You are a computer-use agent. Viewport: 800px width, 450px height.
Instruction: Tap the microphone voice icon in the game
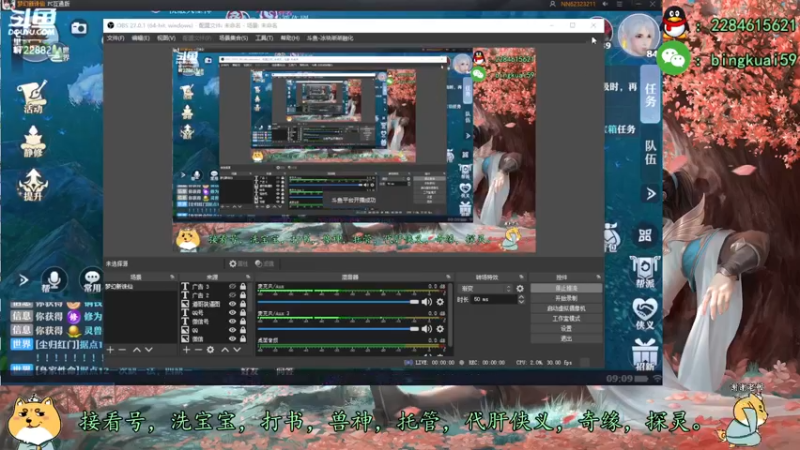(x=54, y=280)
